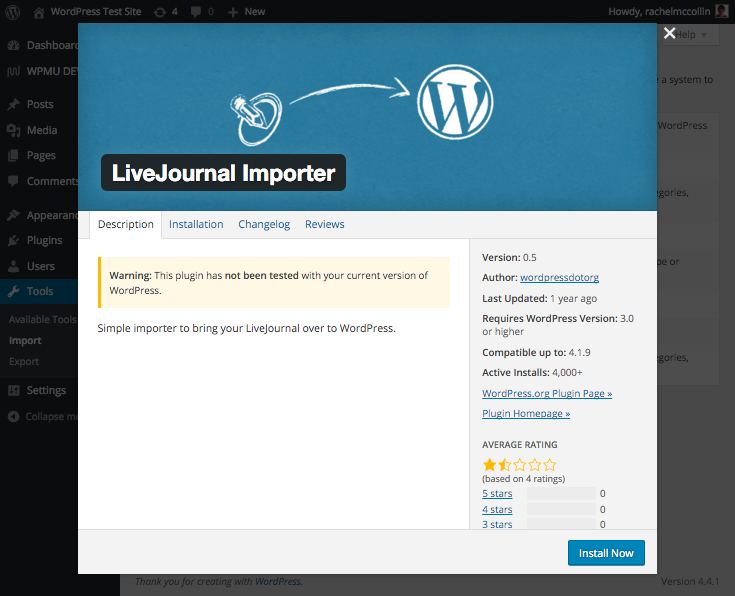735x596 pixels.
Task: Click the user avatar next to rachelmccollin
Action: click(x=722, y=11)
